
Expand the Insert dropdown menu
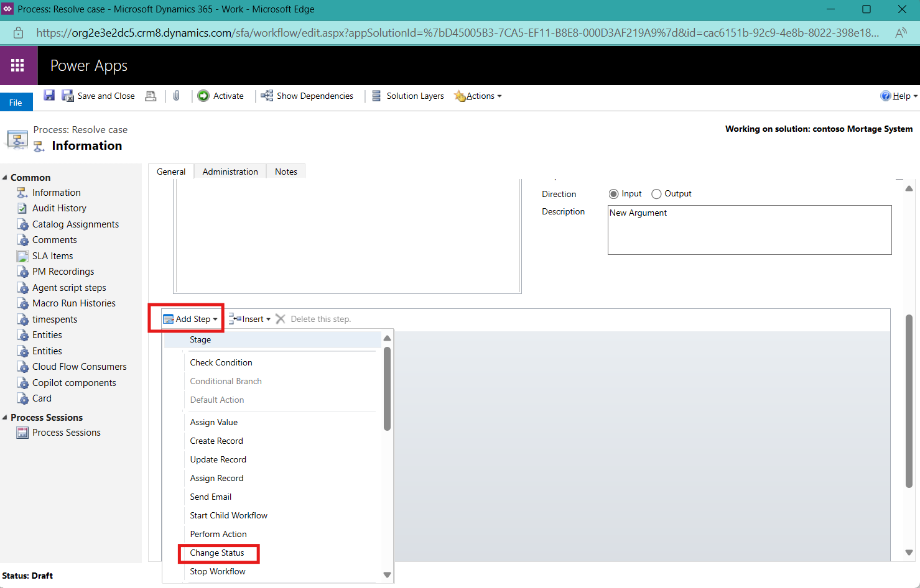click(250, 319)
